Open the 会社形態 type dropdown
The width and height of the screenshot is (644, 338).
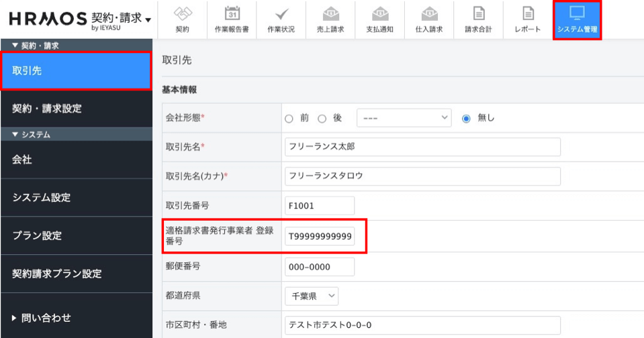pyautogui.click(x=403, y=119)
